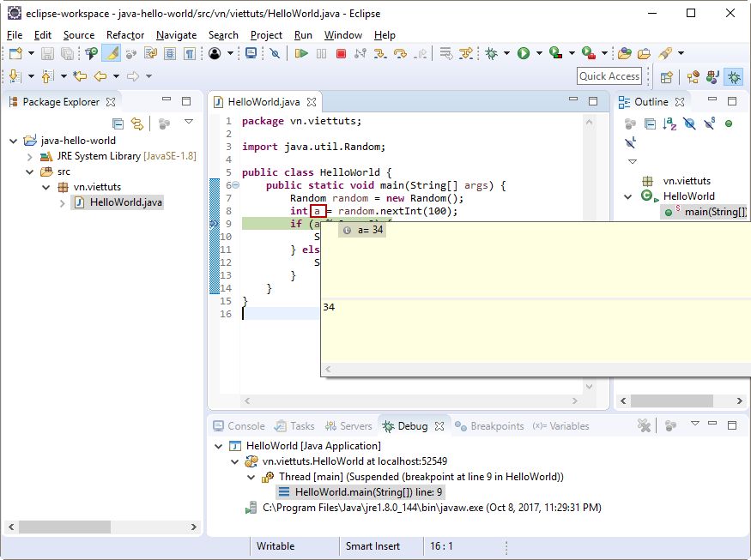Screen dimensions: 751x560
Task: Click the Open Task folder icon
Action: (644, 53)
